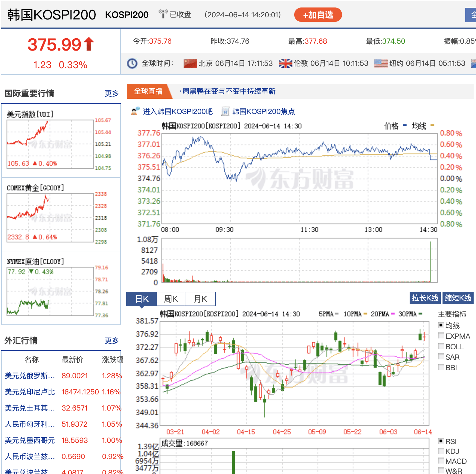Open the 美元兑墨西哥元 forex row
The height and width of the screenshot is (474, 476).
pyautogui.click(x=63, y=440)
